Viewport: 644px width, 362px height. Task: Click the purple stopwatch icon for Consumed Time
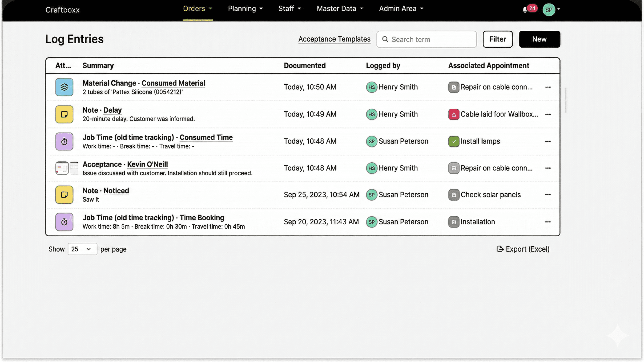tap(64, 141)
